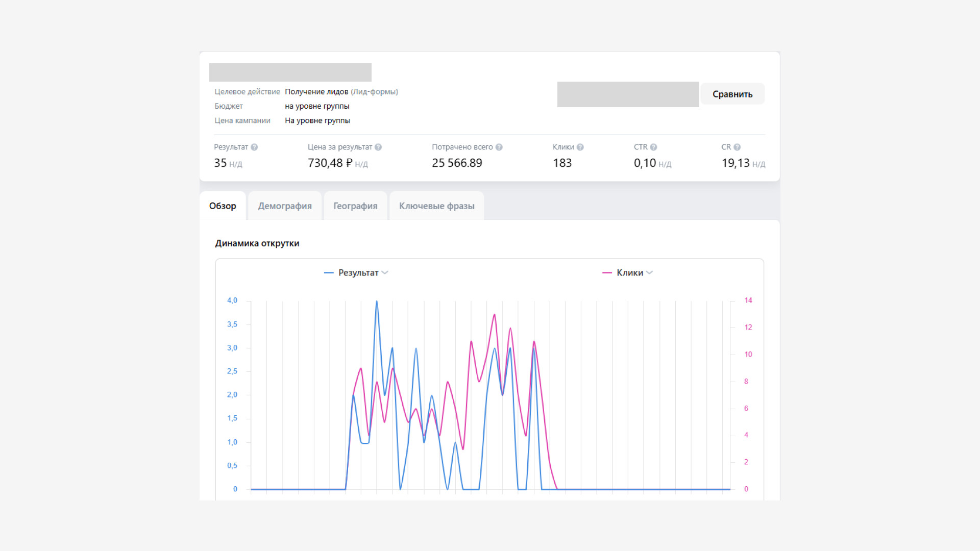Screen dimensions: 980x551
Task: Click the pink Клики legend line
Action: (x=607, y=273)
